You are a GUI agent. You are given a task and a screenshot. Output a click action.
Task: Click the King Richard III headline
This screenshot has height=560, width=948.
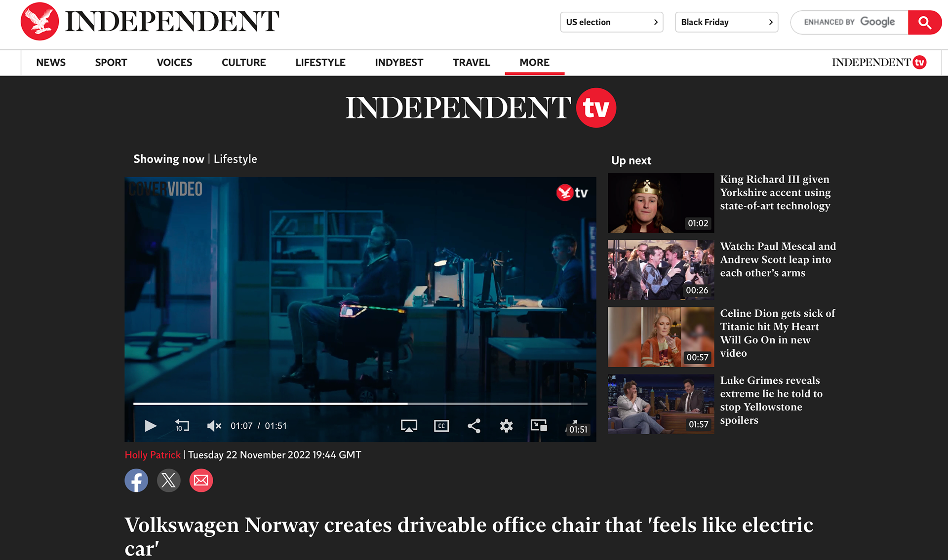tap(775, 192)
